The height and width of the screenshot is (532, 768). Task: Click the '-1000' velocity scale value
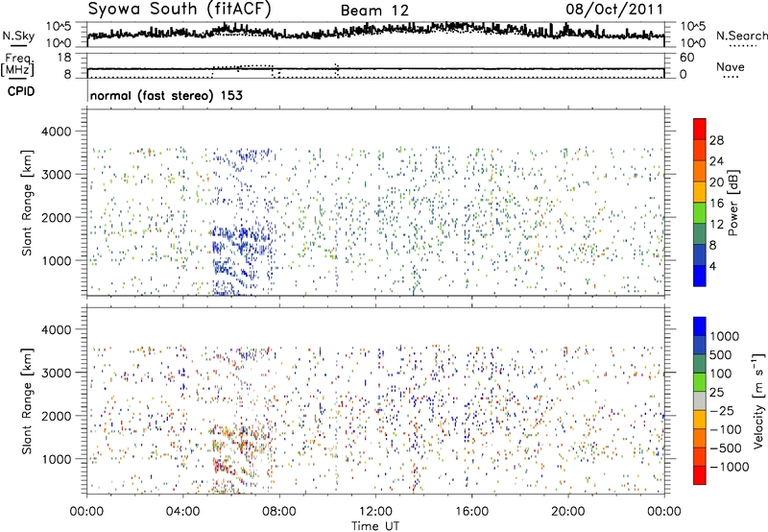tap(729, 467)
